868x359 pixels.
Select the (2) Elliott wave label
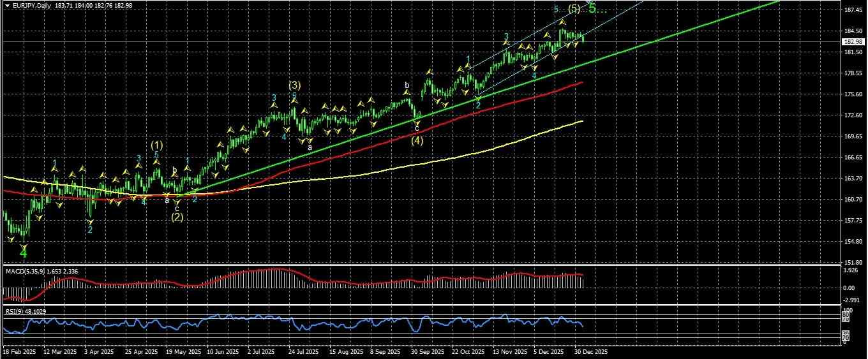177,217
